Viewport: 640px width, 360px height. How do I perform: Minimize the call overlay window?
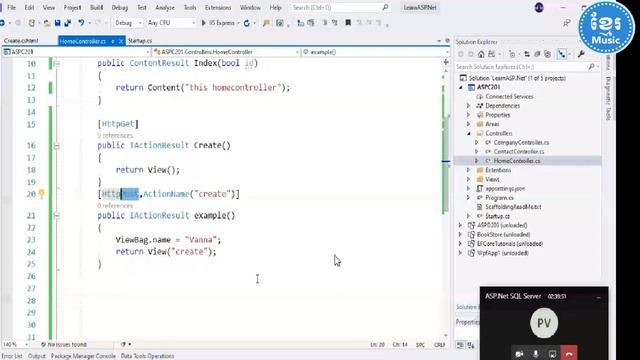click(598, 297)
